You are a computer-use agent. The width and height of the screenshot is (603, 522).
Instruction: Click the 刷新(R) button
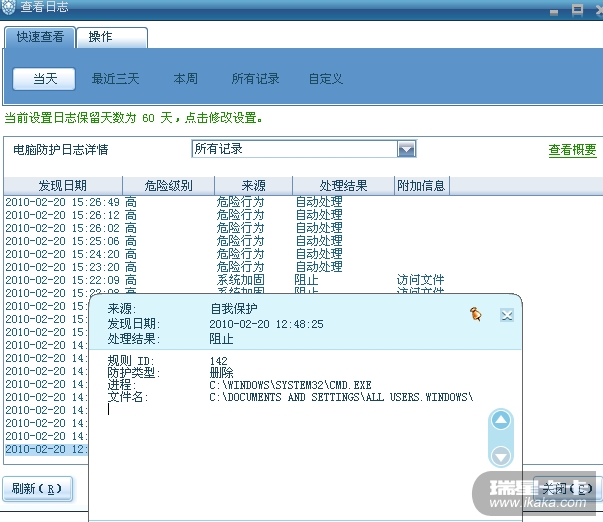pos(37,489)
